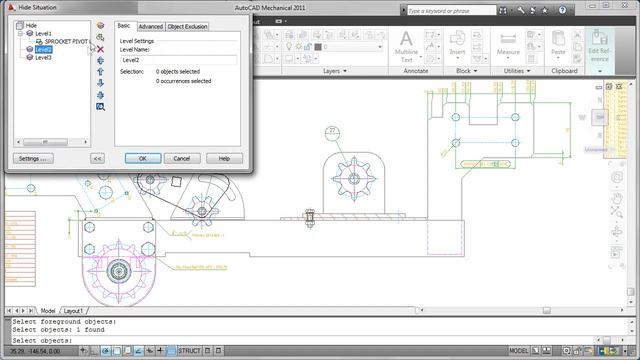Click the Edit Reference tool
640x360 pixels.
click(600, 47)
